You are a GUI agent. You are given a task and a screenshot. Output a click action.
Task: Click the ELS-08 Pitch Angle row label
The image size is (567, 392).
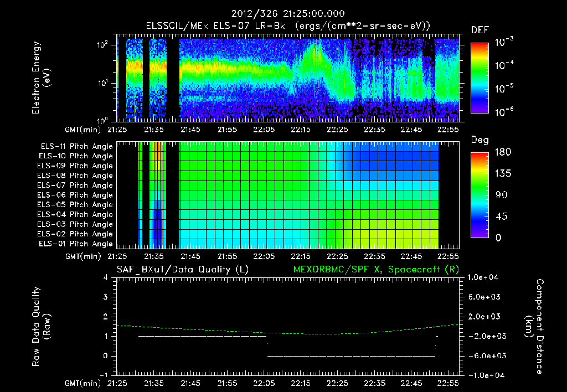point(75,176)
